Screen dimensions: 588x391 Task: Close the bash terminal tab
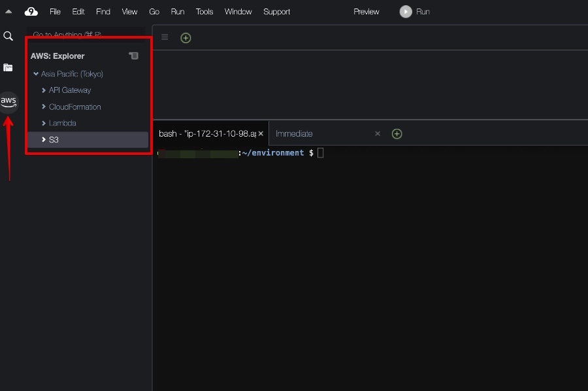point(261,133)
